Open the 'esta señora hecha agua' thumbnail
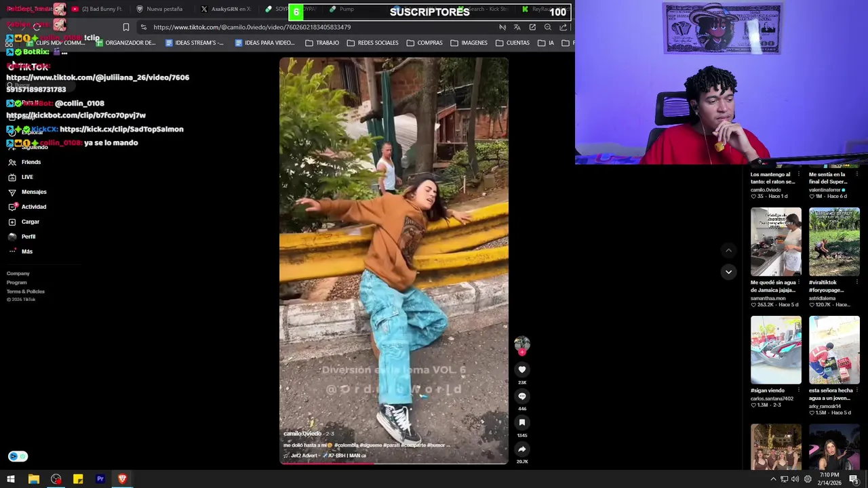The image size is (868, 488). click(x=834, y=350)
